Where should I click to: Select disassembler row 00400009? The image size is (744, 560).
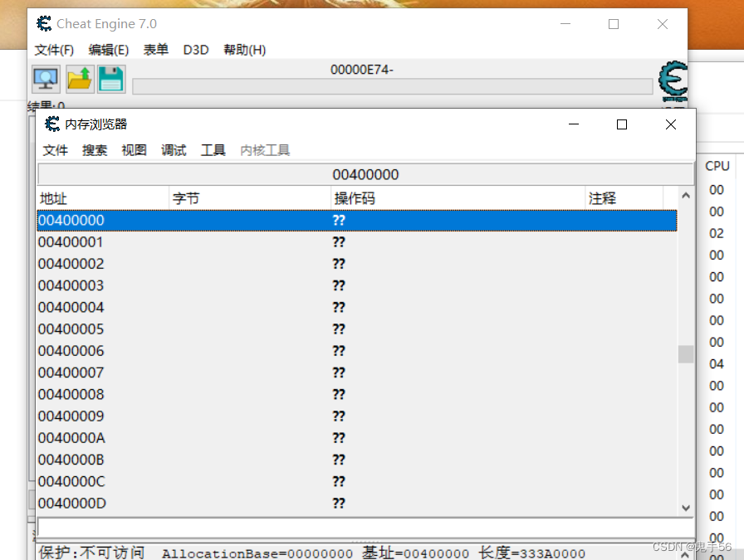pyautogui.click(x=357, y=416)
